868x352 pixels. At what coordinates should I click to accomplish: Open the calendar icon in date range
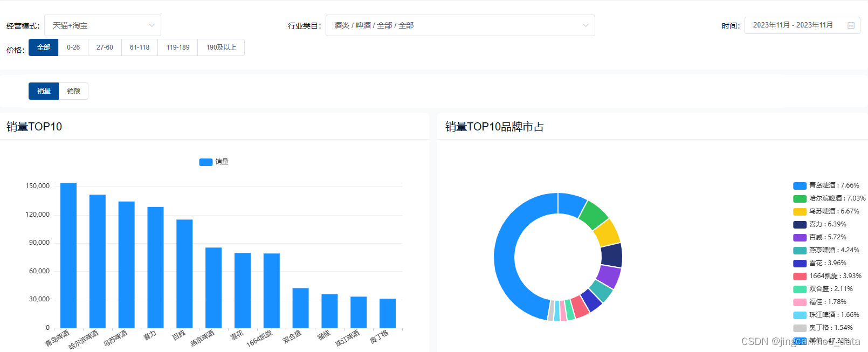(x=851, y=25)
